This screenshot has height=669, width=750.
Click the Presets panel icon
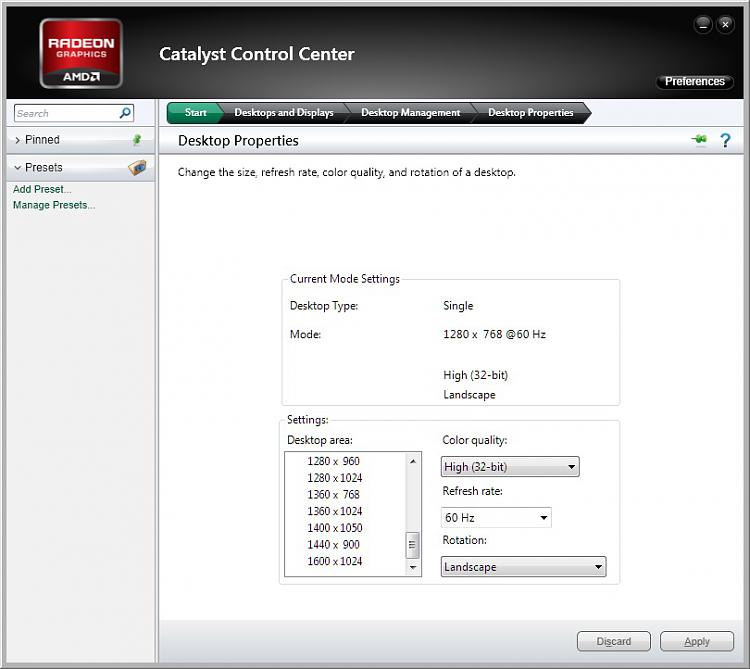(137, 167)
